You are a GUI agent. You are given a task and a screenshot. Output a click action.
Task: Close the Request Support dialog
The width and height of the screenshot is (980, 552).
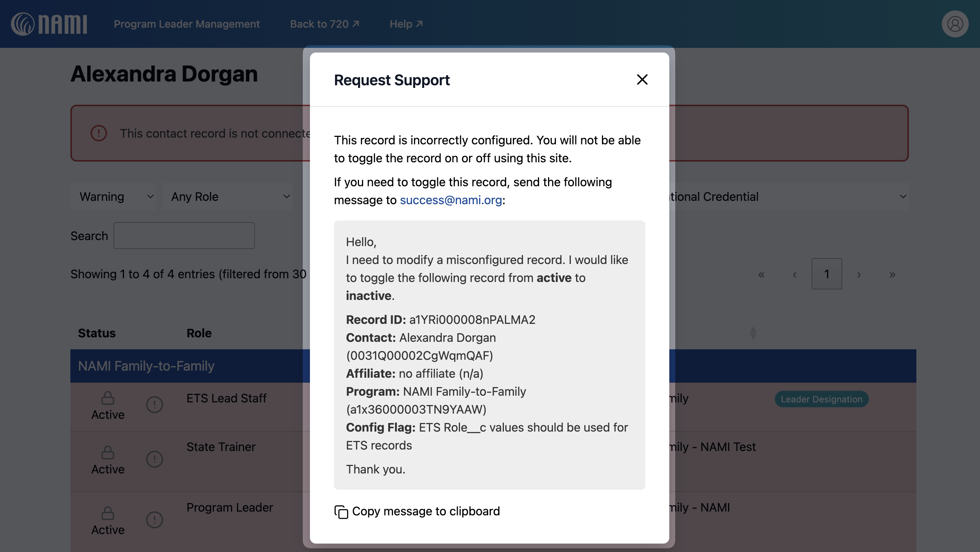tap(642, 79)
